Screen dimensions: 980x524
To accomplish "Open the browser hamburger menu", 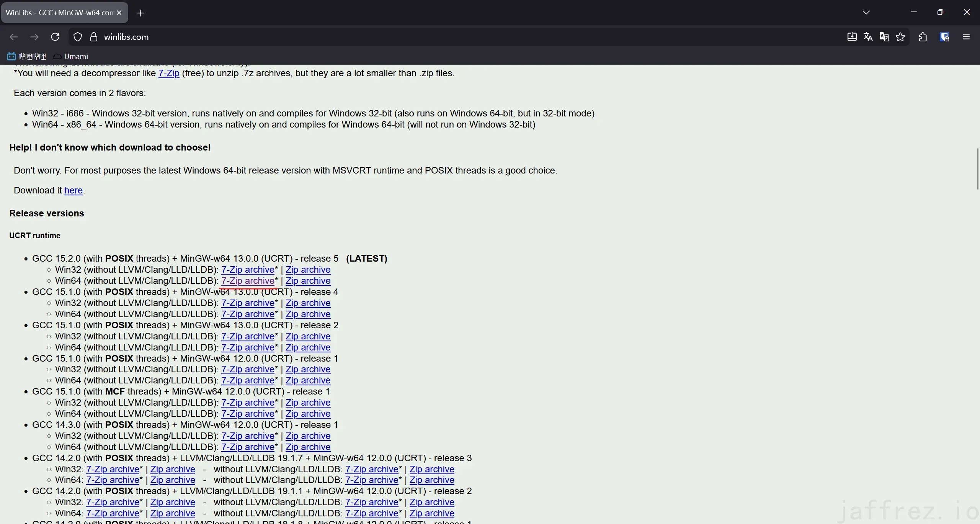I will coord(966,37).
